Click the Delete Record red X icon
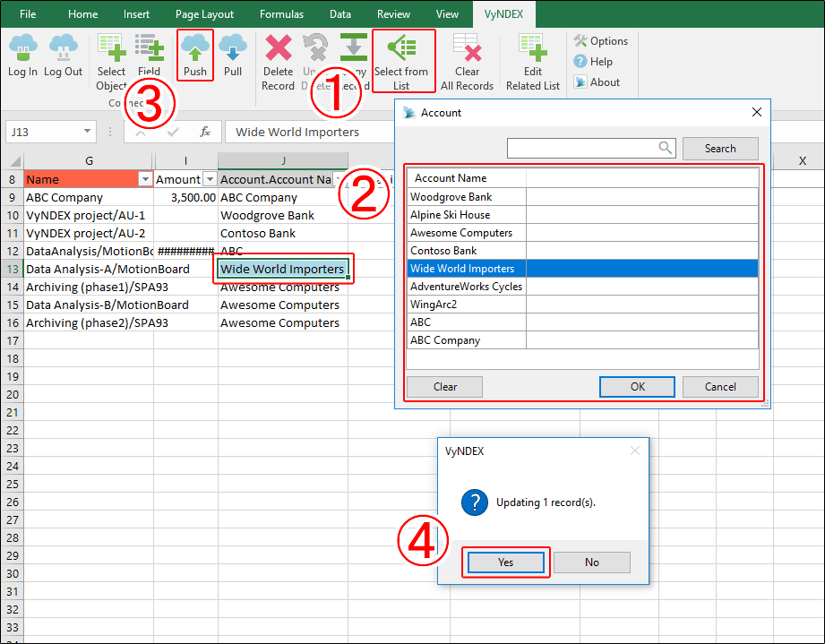This screenshot has height=644, width=825. click(279, 48)
